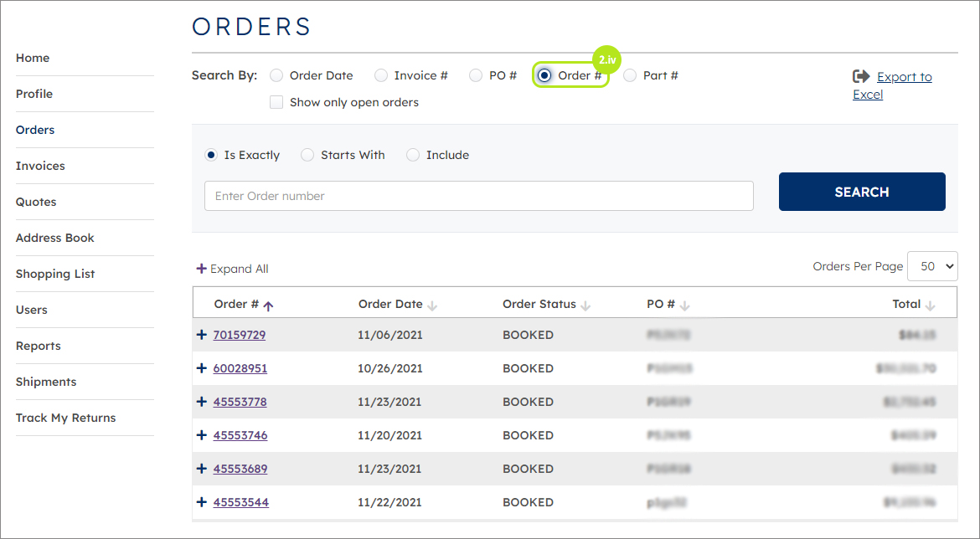Click the SEARCH button
Viewport: 980px width, 539px height.
862,192
